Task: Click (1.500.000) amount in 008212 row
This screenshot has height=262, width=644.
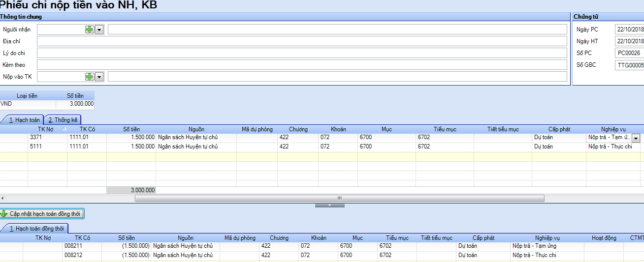Action: tap(127, 255)
